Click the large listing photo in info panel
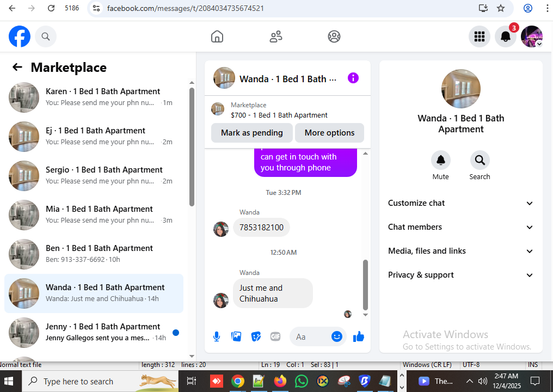The image size is (553, 392). click(460, 89)
